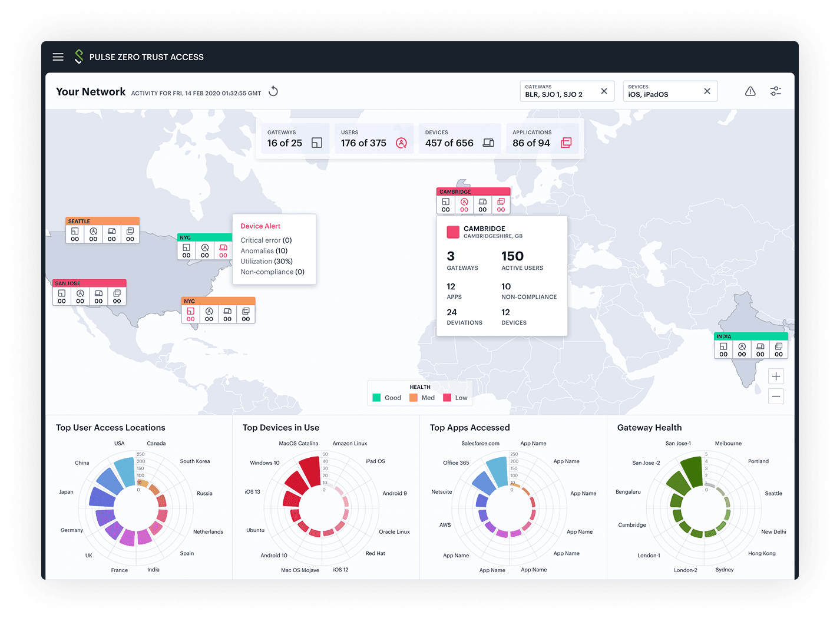Open the hamburger navigation menu
The image size is (840, 621).
pyautogui.click(x=58, y=57)
